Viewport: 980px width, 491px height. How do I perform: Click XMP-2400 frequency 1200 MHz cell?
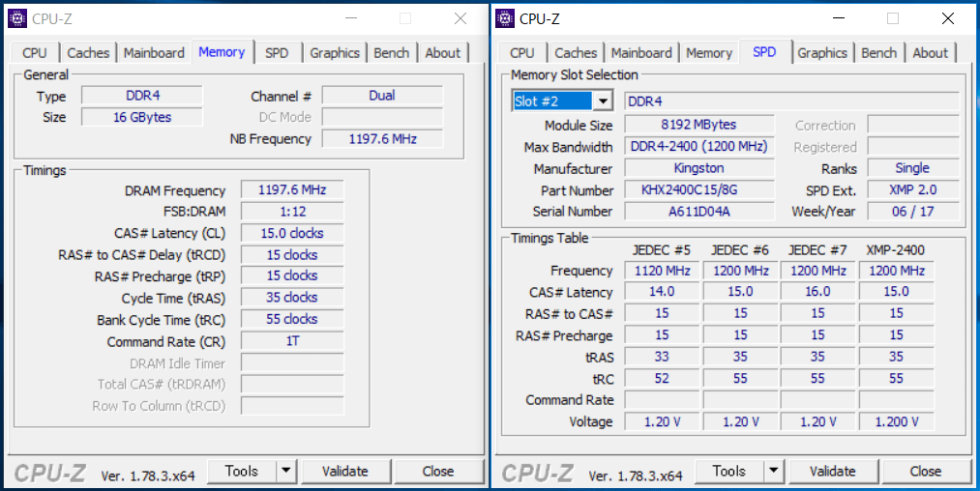[x=897, y=271]
